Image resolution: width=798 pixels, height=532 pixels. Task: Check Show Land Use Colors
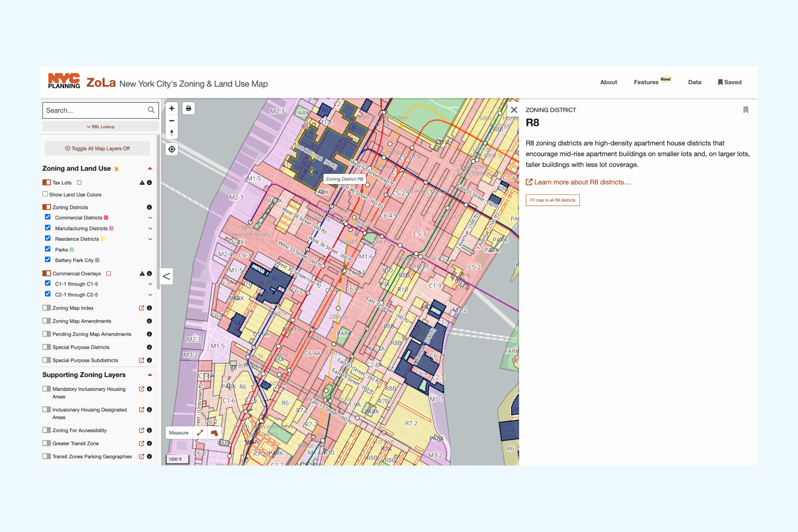pyautogui.click(x=45, y=194)
